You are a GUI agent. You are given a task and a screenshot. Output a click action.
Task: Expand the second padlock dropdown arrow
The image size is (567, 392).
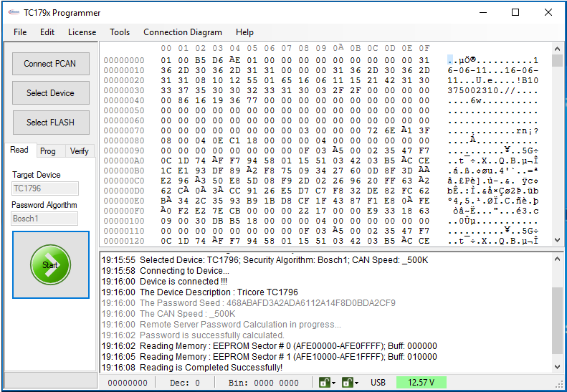click(356, 383)
